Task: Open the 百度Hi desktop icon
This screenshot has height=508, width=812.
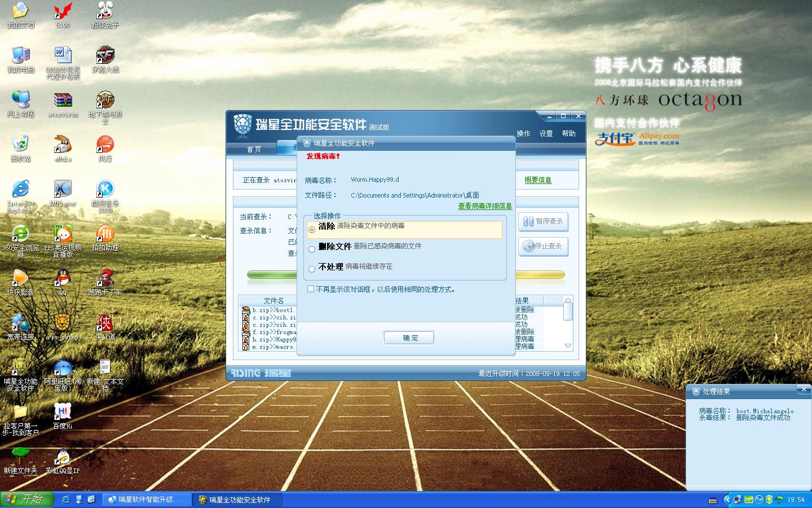Action: (x=63, y=417)
